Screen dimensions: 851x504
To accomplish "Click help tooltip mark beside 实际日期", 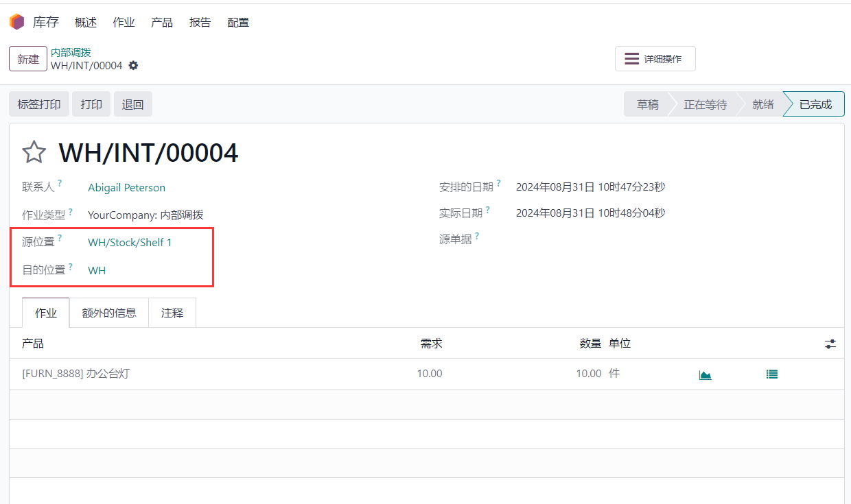I will click(x=488, y=210).
